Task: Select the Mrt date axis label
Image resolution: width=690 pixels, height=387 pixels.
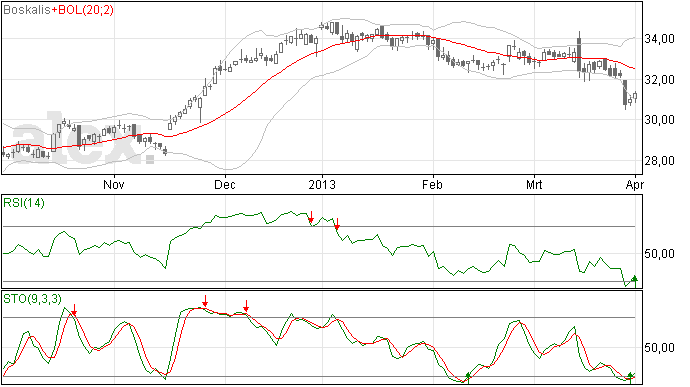Action: coord(534,184)
